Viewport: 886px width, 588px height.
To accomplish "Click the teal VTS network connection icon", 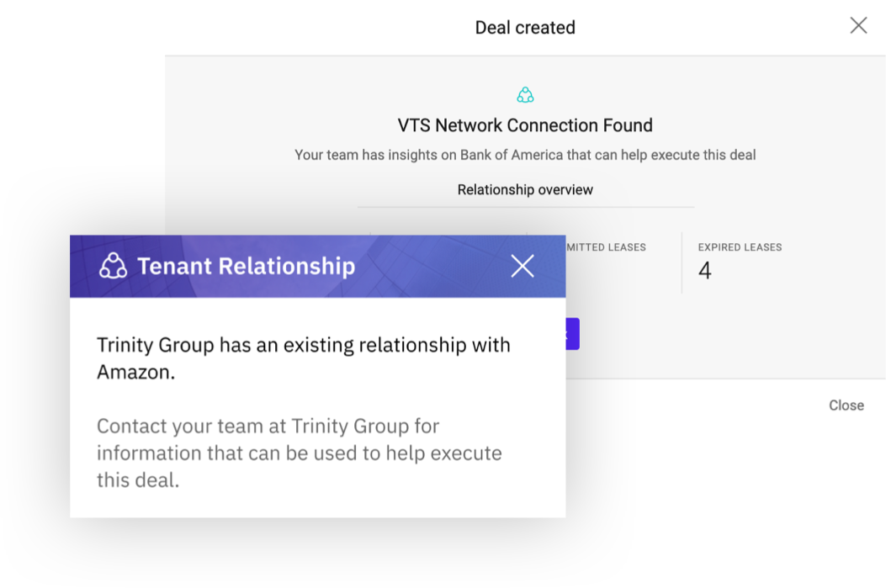I will [525, 95].
